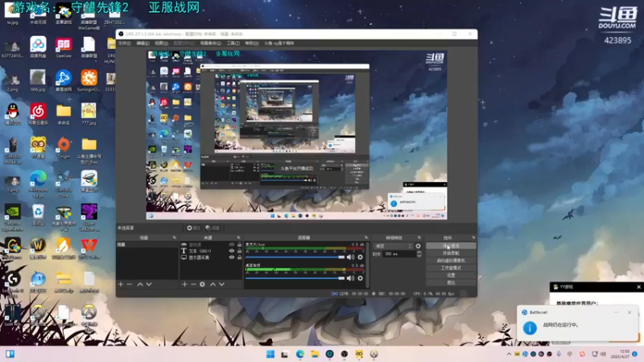Add a new source with plus icon
This screenshot has width=644, height=362.
click(x=185, y=284)
